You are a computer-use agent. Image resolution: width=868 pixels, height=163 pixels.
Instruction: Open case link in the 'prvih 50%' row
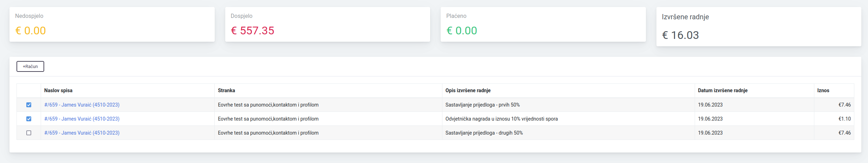point(82,105)
